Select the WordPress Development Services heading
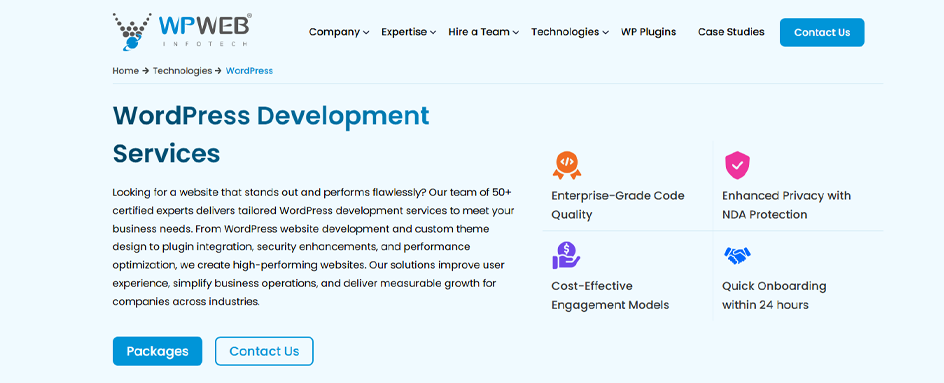Viewport: 944px width, 383px height. [271, 134]
